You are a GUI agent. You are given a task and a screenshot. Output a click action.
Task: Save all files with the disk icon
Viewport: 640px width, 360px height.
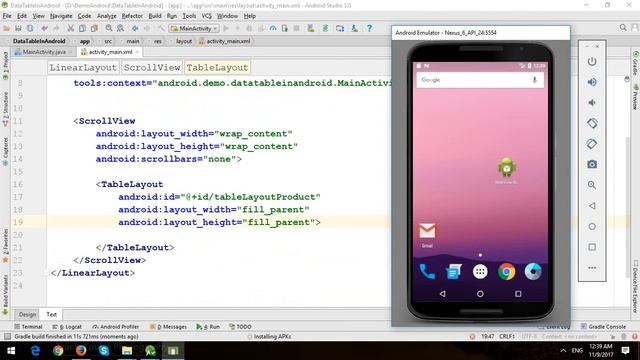click(18, 28)
